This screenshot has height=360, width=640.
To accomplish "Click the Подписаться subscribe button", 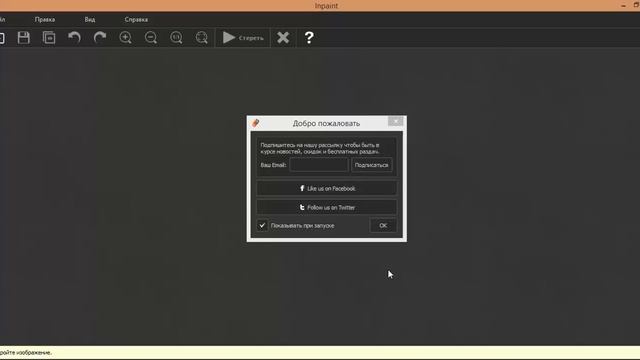I will (x=371, y=165).
